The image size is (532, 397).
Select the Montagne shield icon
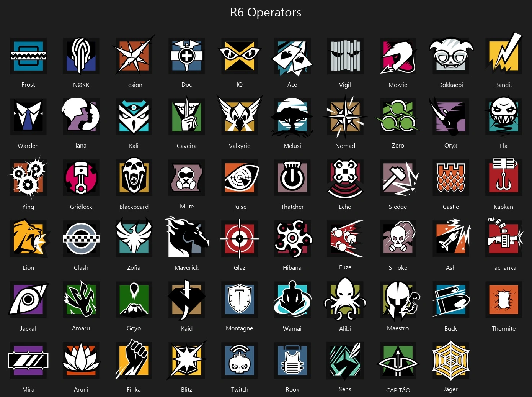pyautogui.click(x=240, y=300)
